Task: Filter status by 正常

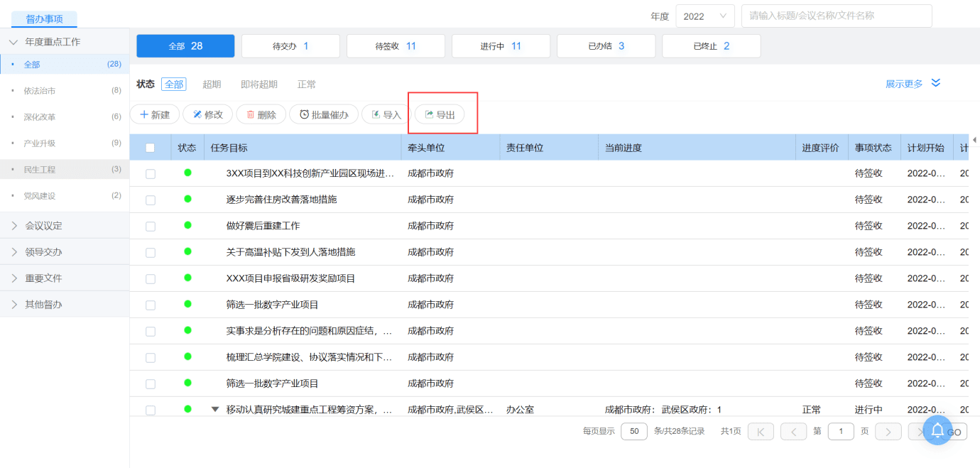Action: coord(307,85)
